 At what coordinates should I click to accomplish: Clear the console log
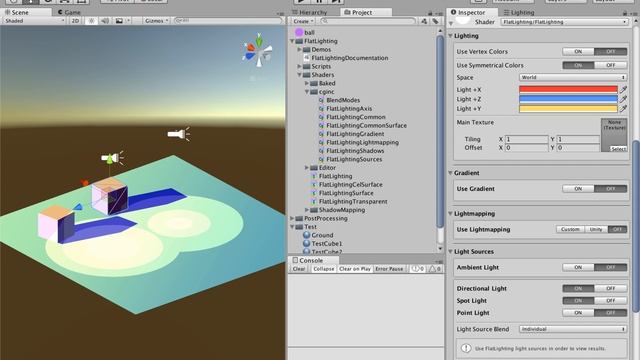(x=299, y=269)
